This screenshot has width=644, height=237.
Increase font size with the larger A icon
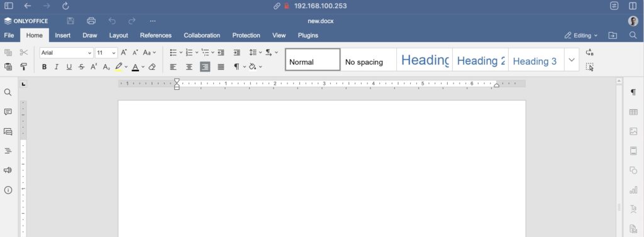pyautogui.click(x=124, y=53)
